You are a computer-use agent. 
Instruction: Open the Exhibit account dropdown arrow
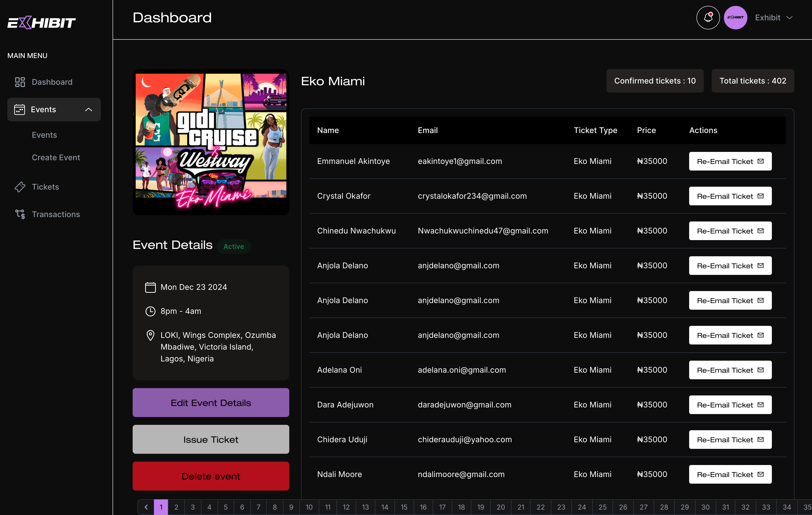click(x=789, y=18)
